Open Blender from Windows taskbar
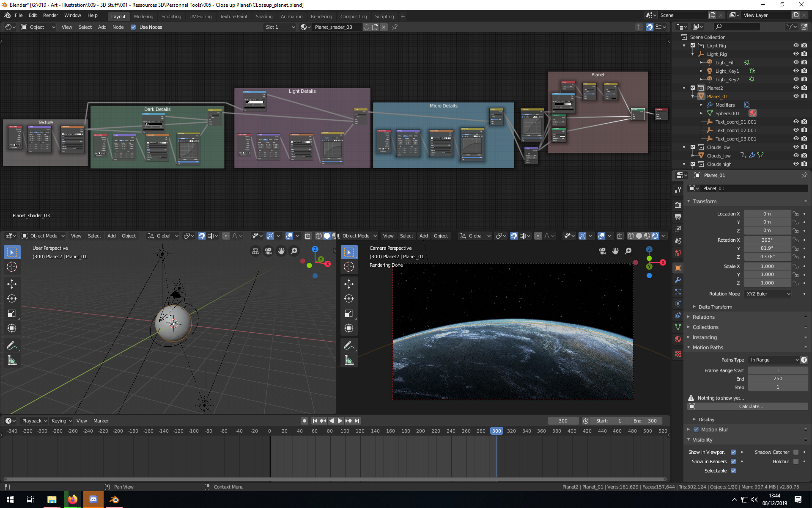812x508 pixels. (x=114, y=500)
